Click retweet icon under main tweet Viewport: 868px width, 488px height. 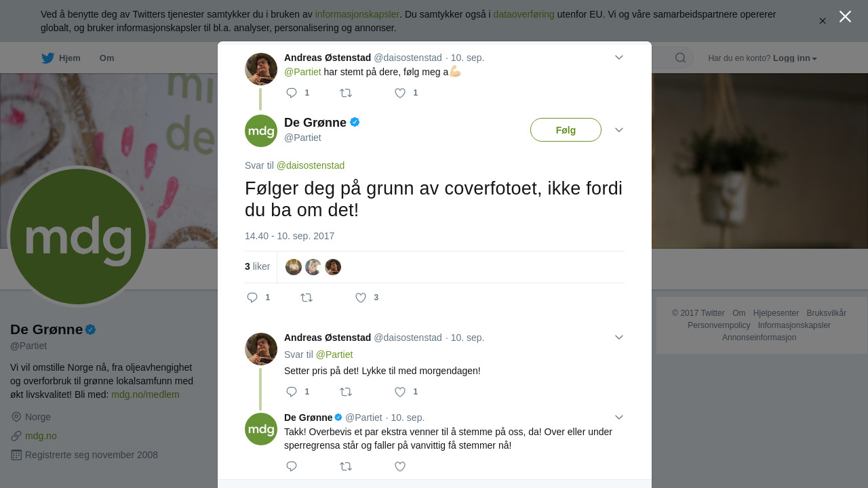pos(307,298)
